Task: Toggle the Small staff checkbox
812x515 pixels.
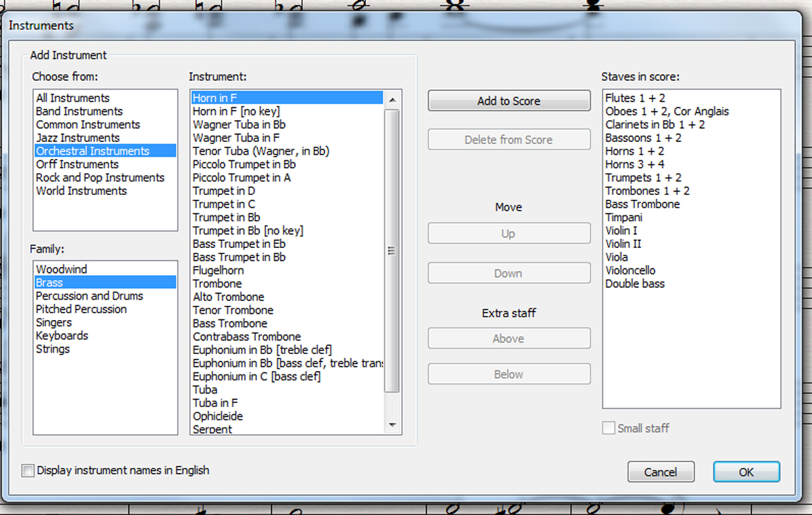Action: 609,429
